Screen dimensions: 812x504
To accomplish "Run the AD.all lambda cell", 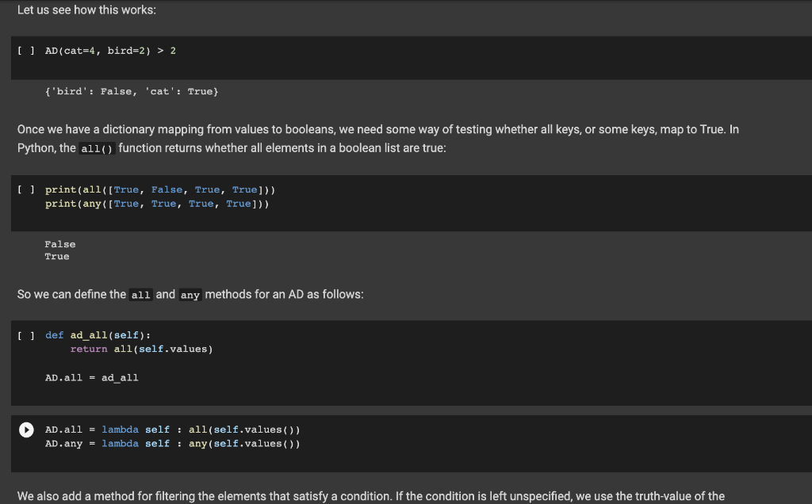I will tap(26, 430).
